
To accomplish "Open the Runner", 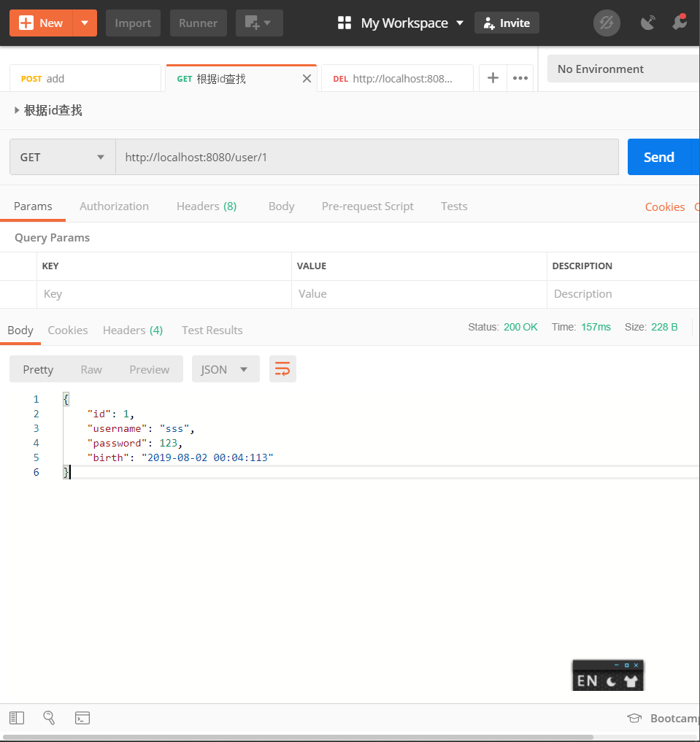I will pos(199,23).
